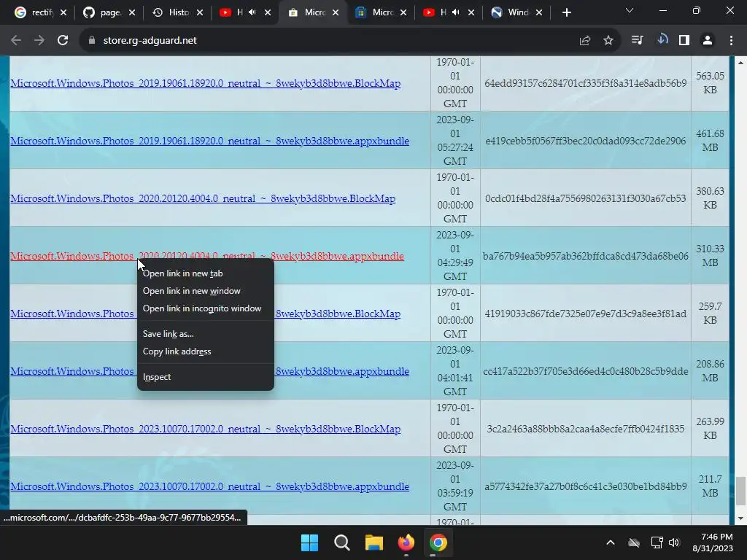Click the share page icon in address bar
Screen dimensions: 747x560
pyautogui.click(x=585, y=41)
